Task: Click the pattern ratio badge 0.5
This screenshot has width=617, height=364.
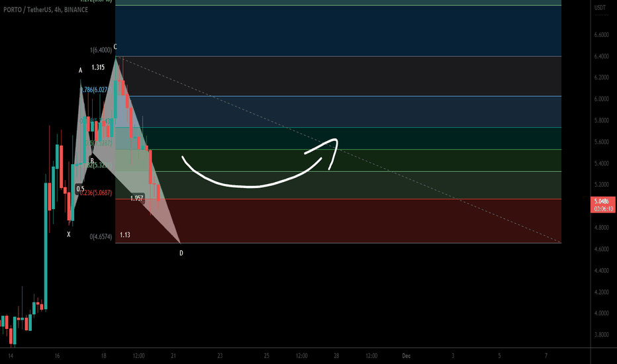Action: [x=80, y=189]
